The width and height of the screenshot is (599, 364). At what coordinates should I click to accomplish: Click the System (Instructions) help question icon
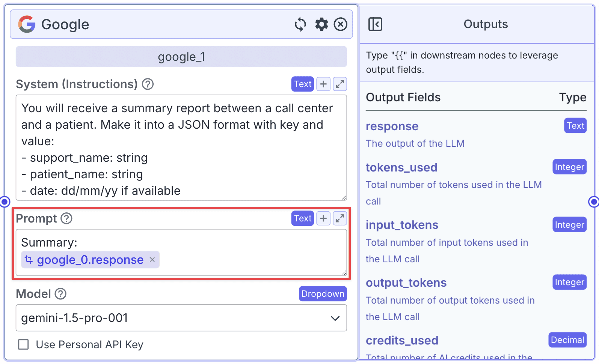pos(148,84)
